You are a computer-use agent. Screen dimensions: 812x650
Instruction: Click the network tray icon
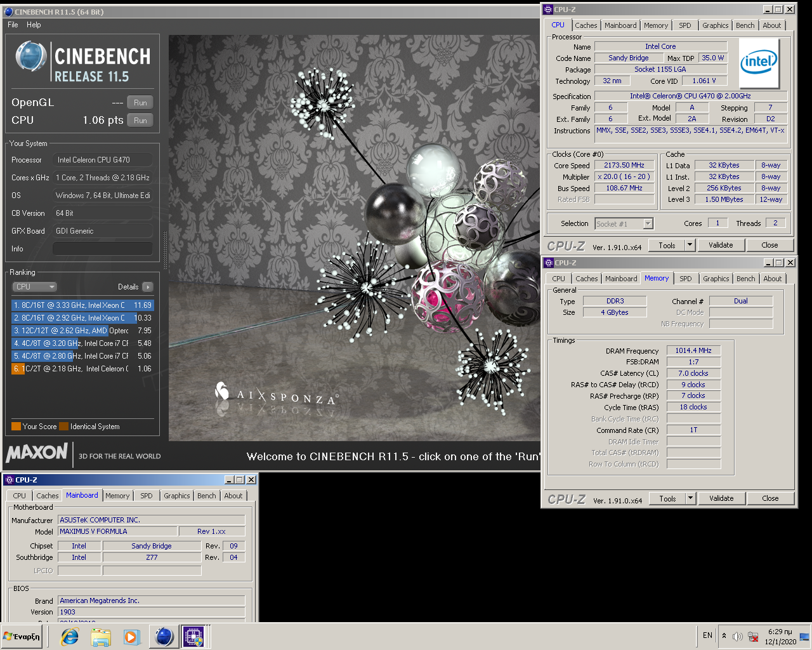(753, 636)
